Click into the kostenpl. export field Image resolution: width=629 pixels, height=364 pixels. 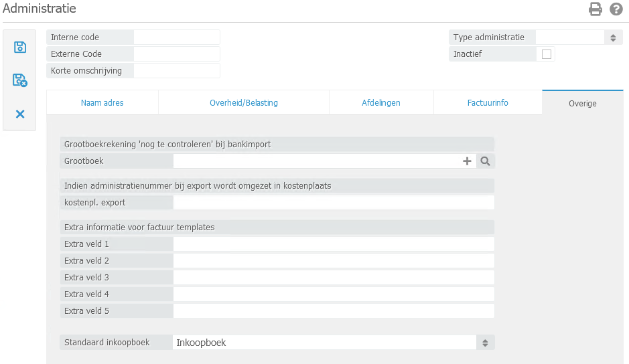334,203
